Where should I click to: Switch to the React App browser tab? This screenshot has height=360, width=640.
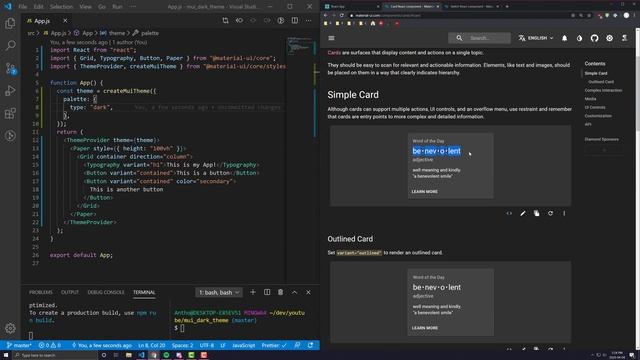tap(351, 7)
